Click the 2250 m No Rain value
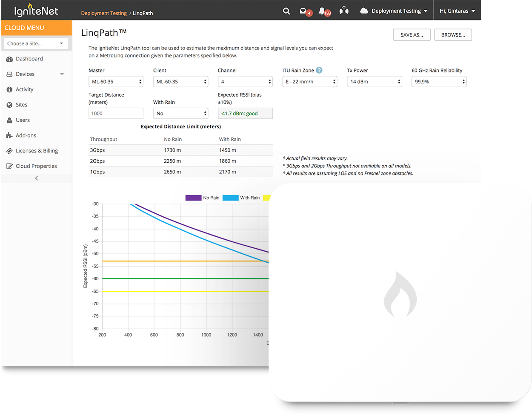This screenshot has height=416, width=532. (172, 161)
